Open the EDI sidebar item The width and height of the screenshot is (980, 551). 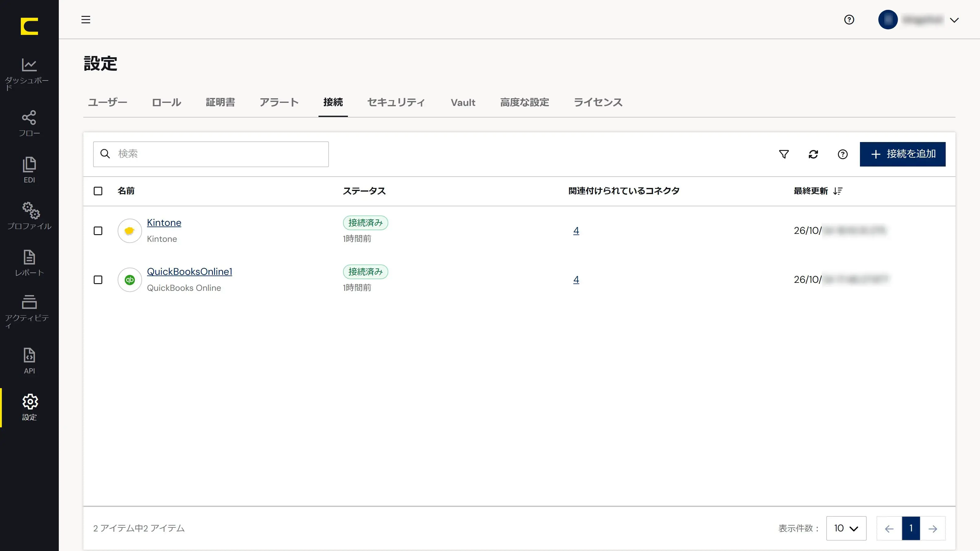tap(29, 170)
